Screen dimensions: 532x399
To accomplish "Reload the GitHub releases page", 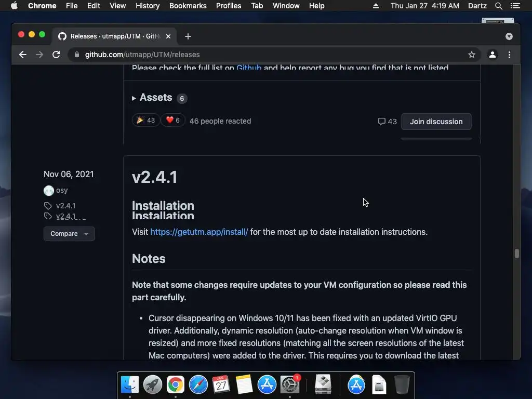I will (56, 55).
